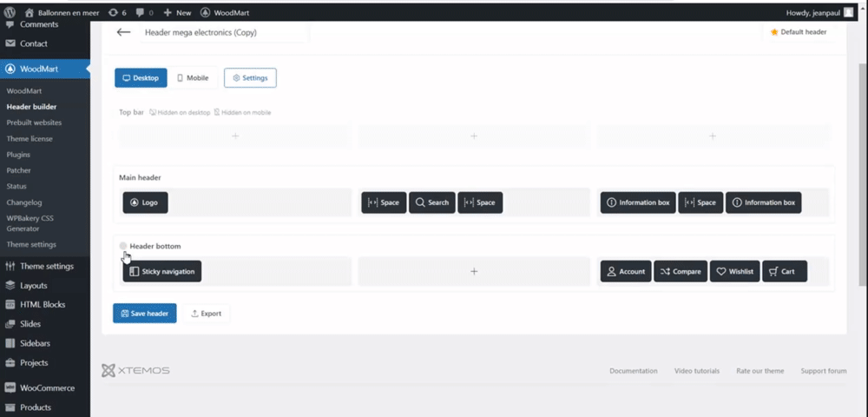Image resolution: width=868 pixels, height=417 pixels.
Task: Open the Rate our theme footer link
Action: tap(760, 371)
